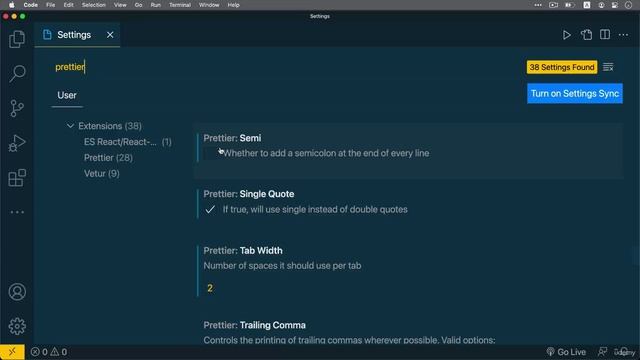Click Go Live in status bar
640x360 pixels.
(566, 352)
